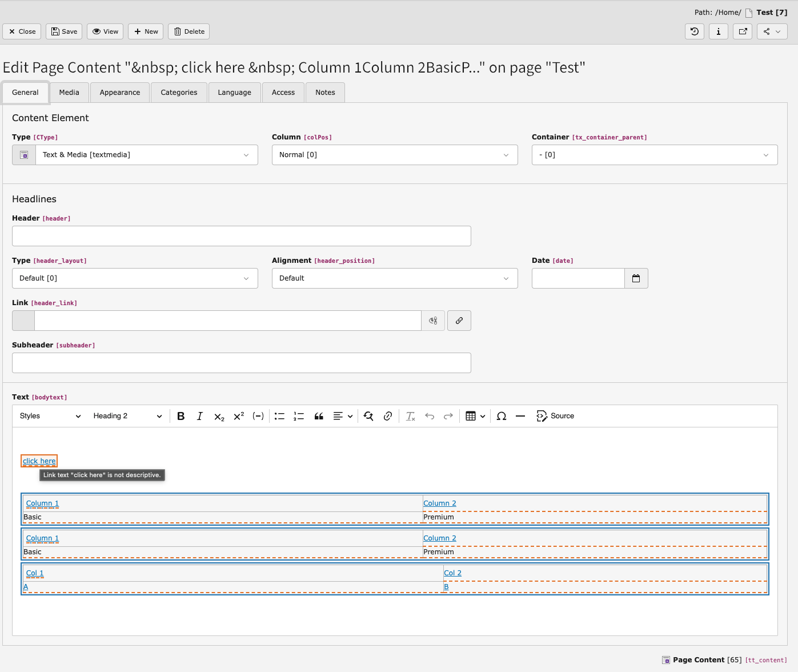Open the Categories tab
The image size is (798, 672).
(x=179, y=93)
